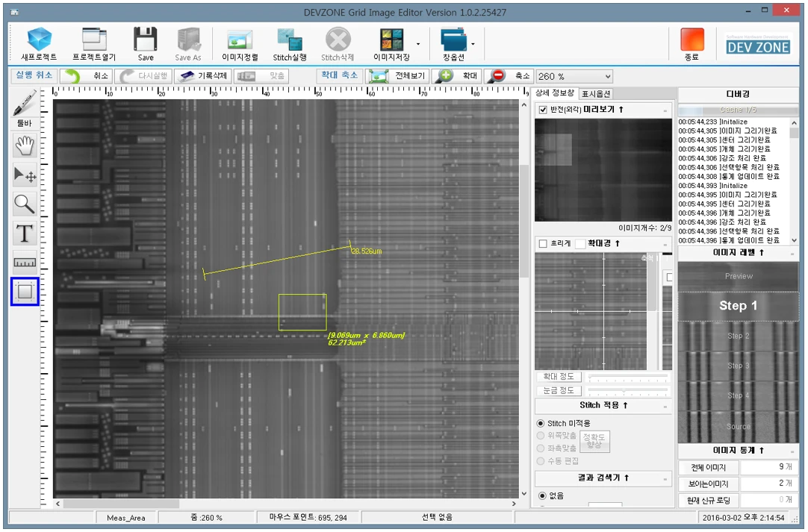Enable the 흐리게 blur checkbox
This screenshot has width=808, height=532.
[543, 243]
